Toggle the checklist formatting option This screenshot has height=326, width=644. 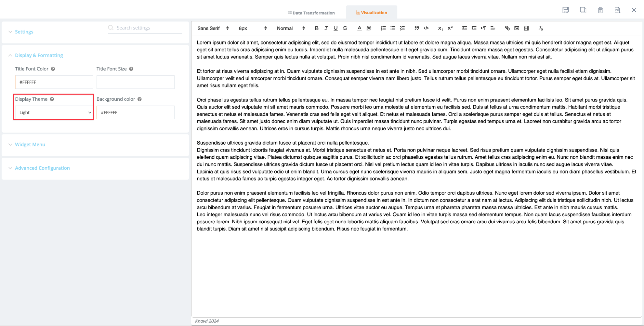click(402, 28)
